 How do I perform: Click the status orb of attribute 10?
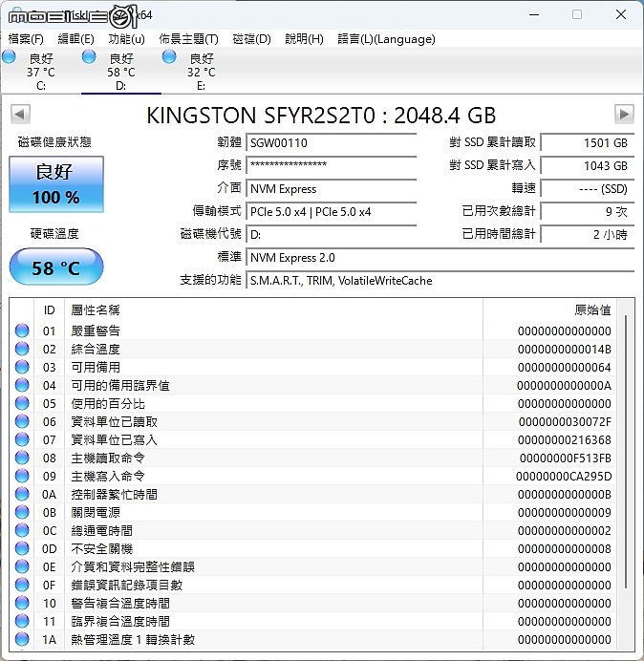coord(22,603)
